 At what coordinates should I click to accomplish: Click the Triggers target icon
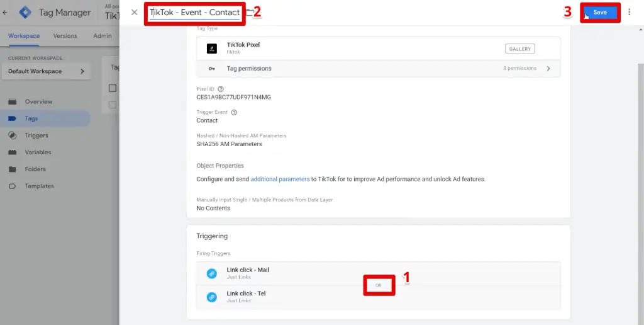point(13,135)
